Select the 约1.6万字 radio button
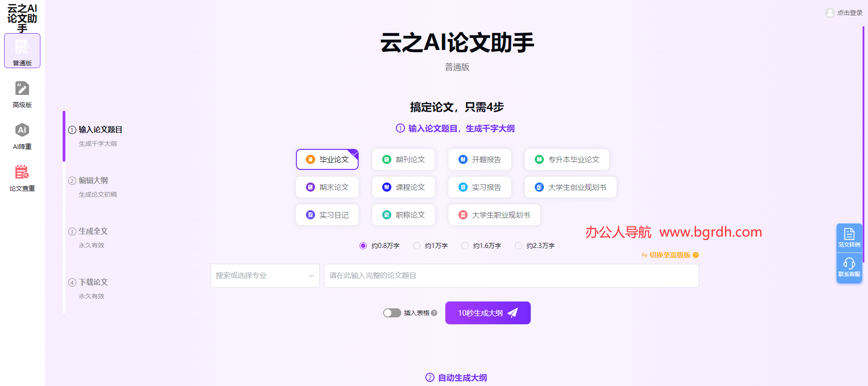This screenshot has width=868, height=386. (x=465, y=246)
